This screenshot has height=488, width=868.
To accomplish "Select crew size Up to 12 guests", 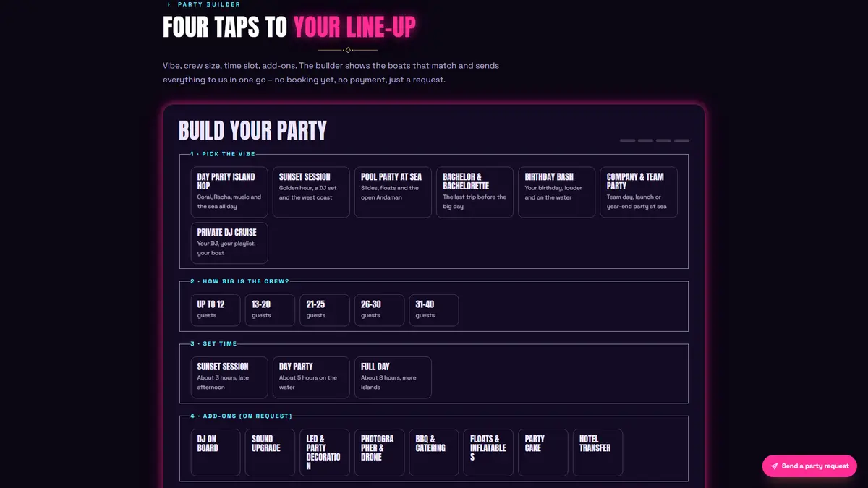I will coord(216,310).
